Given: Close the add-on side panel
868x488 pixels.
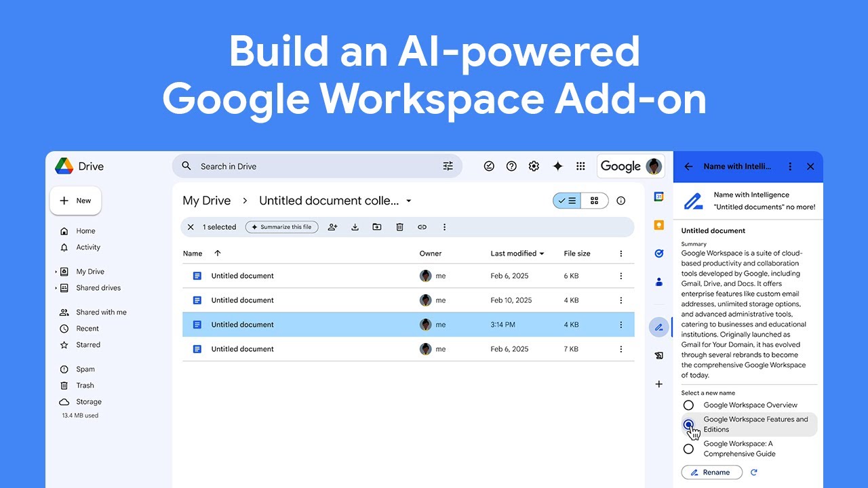Looking at the screenshot, I should (810, 166).
